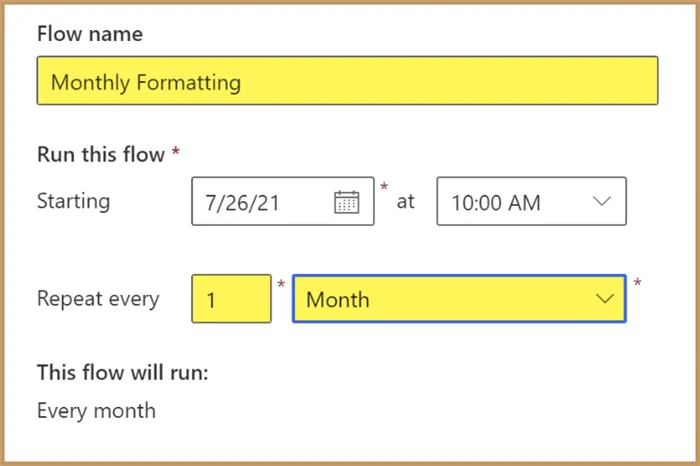700x466 pixels.
Task: Click the chevron arrow beside 10:00 AM
Action: (602, 201)
